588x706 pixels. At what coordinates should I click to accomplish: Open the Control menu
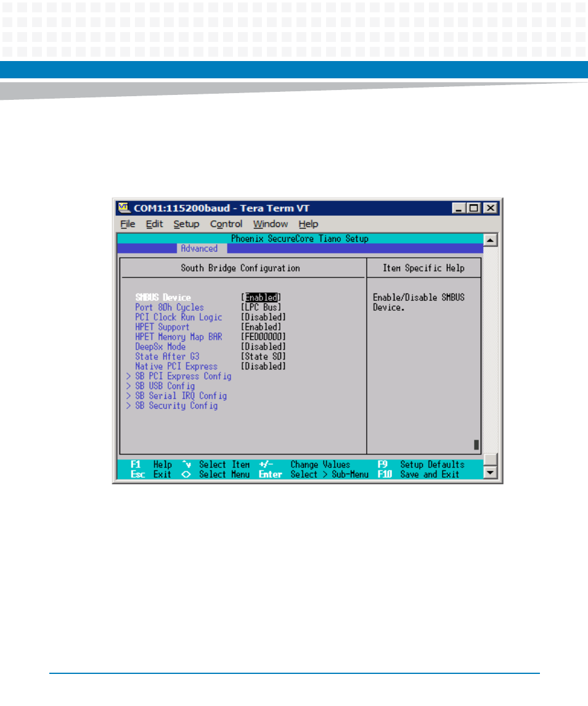226,224
